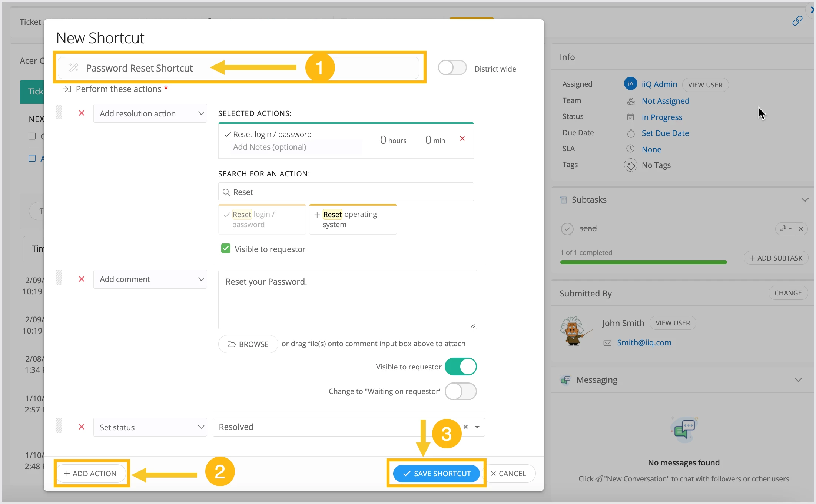This screenshot has height=504, width=816.
Task: Collapse the Subtasks section
Action: pos(805,200)
